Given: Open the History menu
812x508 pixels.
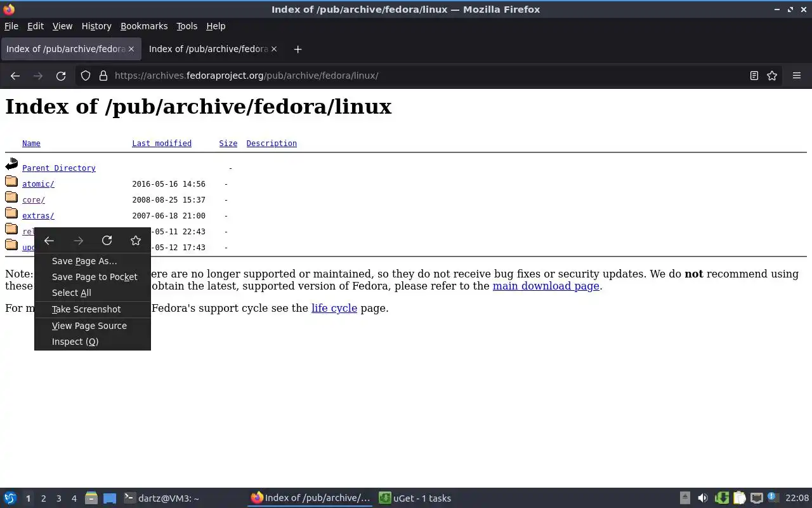Looking at the screenshot, I should 96,26.
